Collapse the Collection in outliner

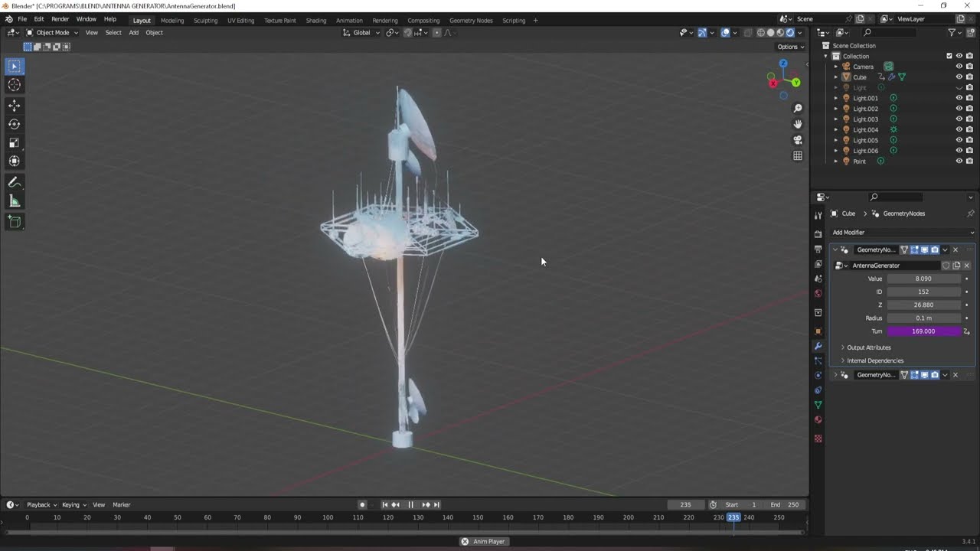click(826, 56)
